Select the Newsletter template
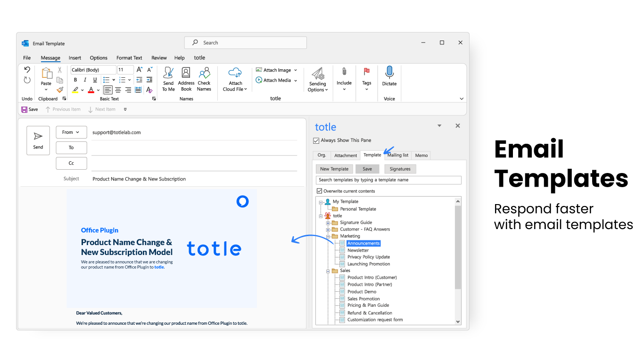 358,250
